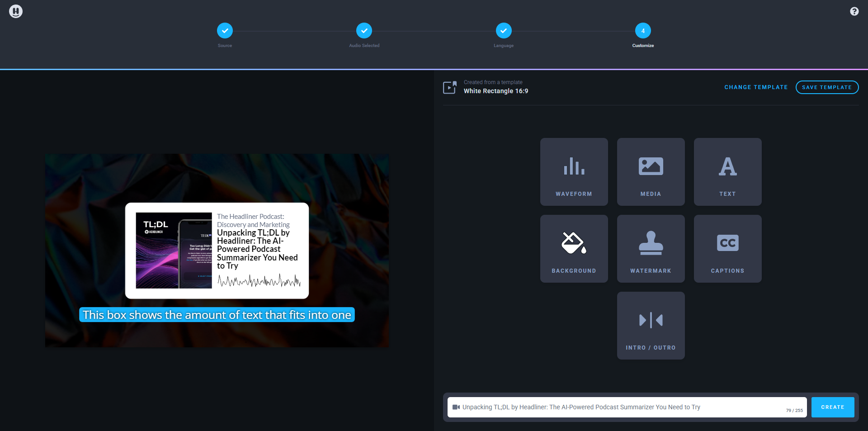Select the episode title text in preview
This screenshot has width=868, height=431.
pyautogui.click(x=257, y=249)
